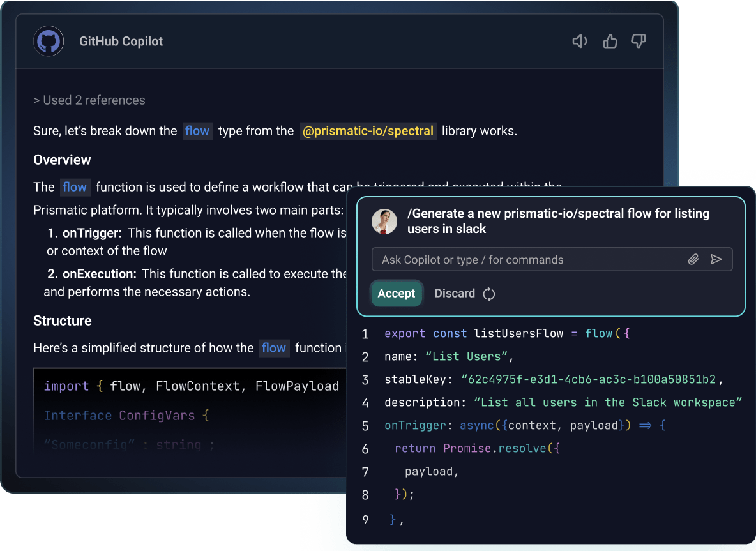
Task: Click the send arrow icon
Action: click(716, 259)
